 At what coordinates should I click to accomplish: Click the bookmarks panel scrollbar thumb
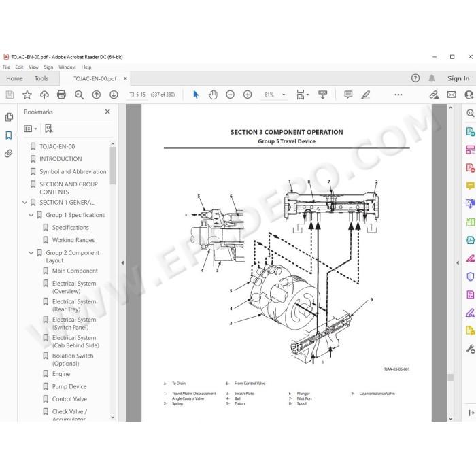click(x=113, y=166)
